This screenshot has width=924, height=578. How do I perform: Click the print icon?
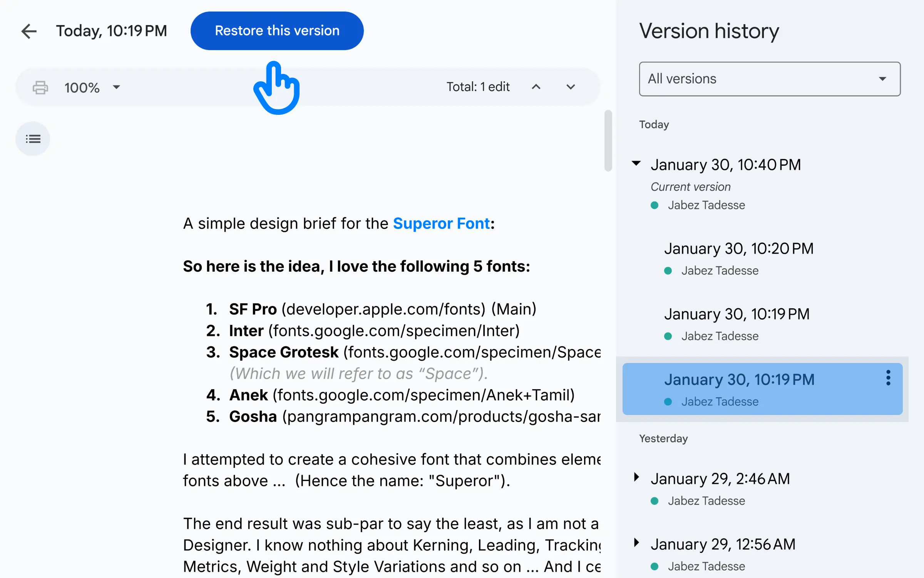coord(40,87)
